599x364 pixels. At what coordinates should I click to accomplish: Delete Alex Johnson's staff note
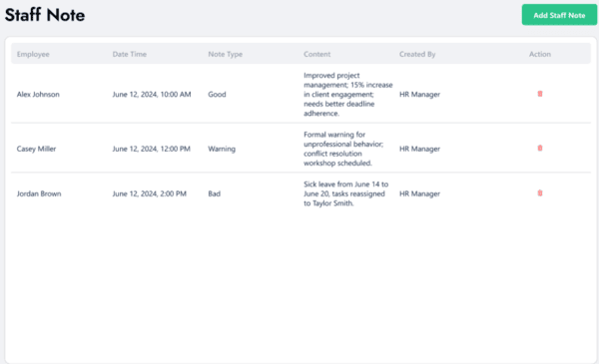tap(540, 94)
